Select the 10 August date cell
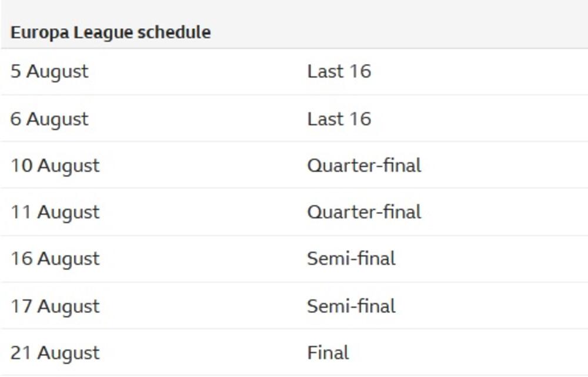The height and width of the screenshot is (377, 588). (x=55, y=166)
